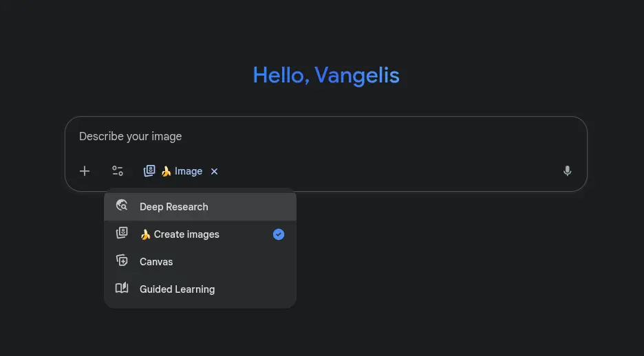Click the Create images icon in menu
644x356 pixels.
tap(122, 233)
